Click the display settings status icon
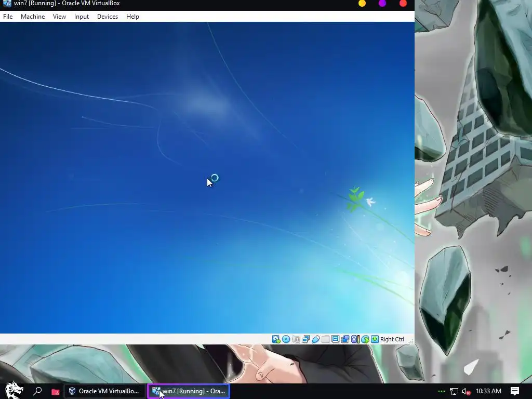Image resolution: width=532 pixels, height=399 pixels. (x=335, y=339)
